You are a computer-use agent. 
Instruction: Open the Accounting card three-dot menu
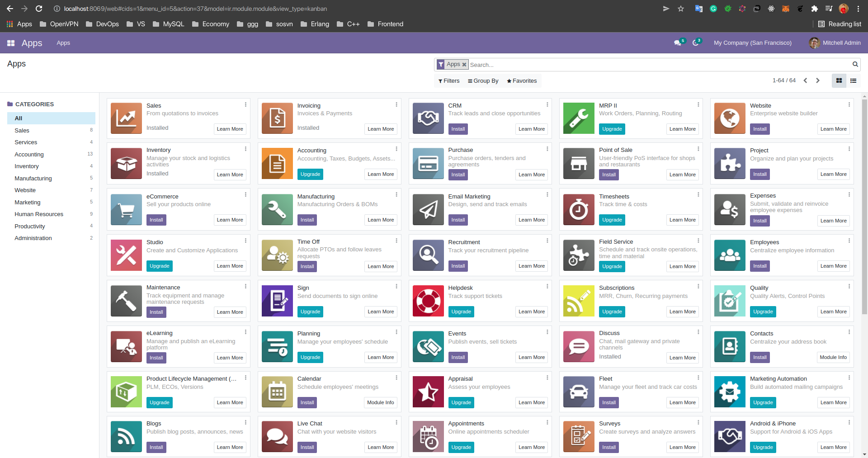coord(396,149)
